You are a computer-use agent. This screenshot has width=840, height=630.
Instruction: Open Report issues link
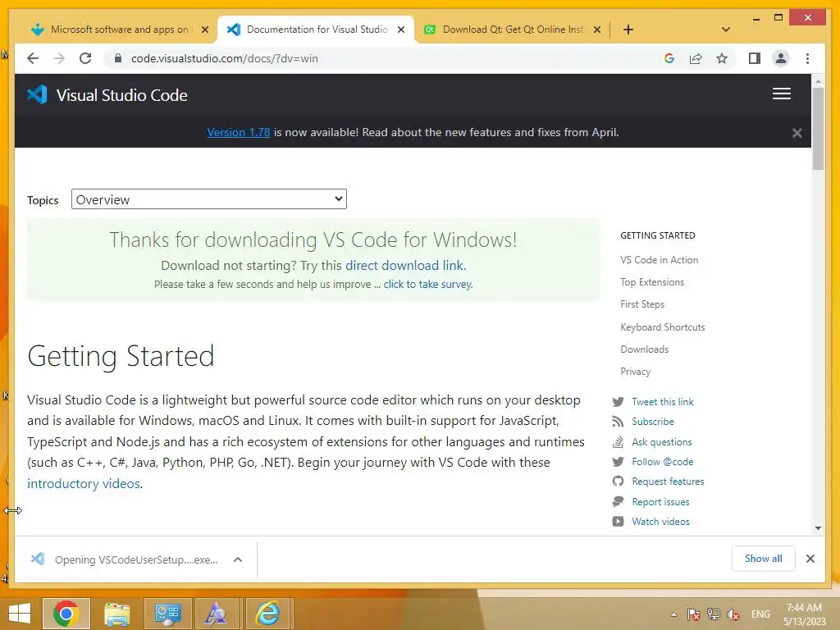pos(660,502)
